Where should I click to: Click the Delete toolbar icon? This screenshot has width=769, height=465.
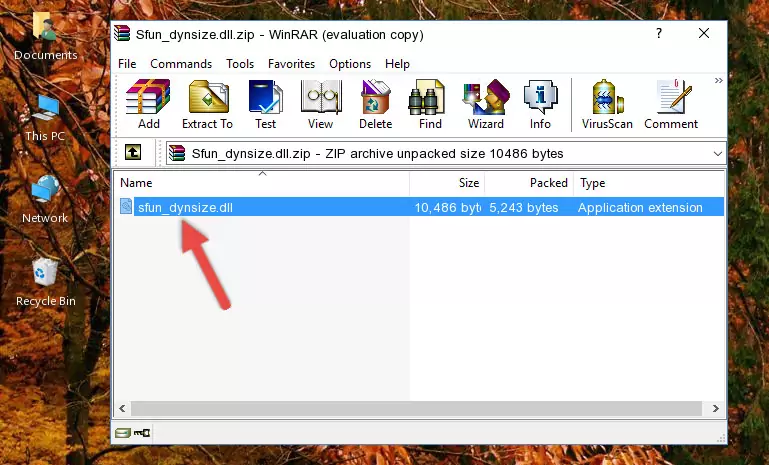click(376, 104)
